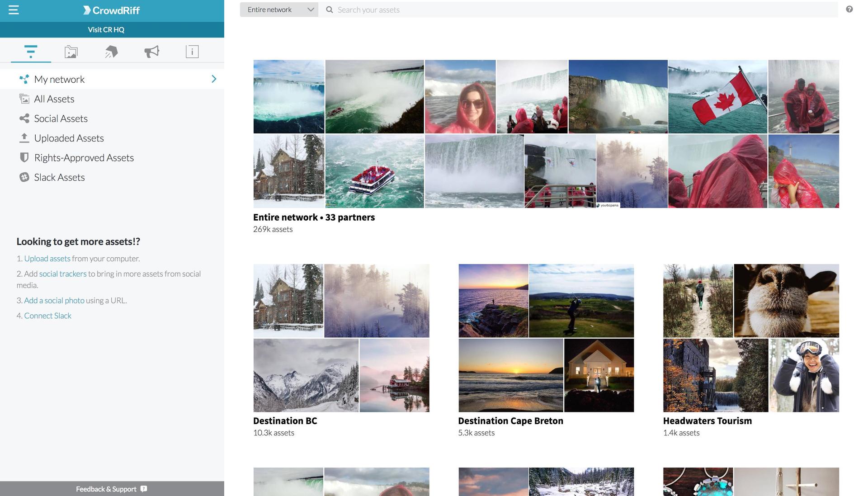Screen dimensions: 868x496
Task: Open the rainbow red poncho photo
Action: 803,171
